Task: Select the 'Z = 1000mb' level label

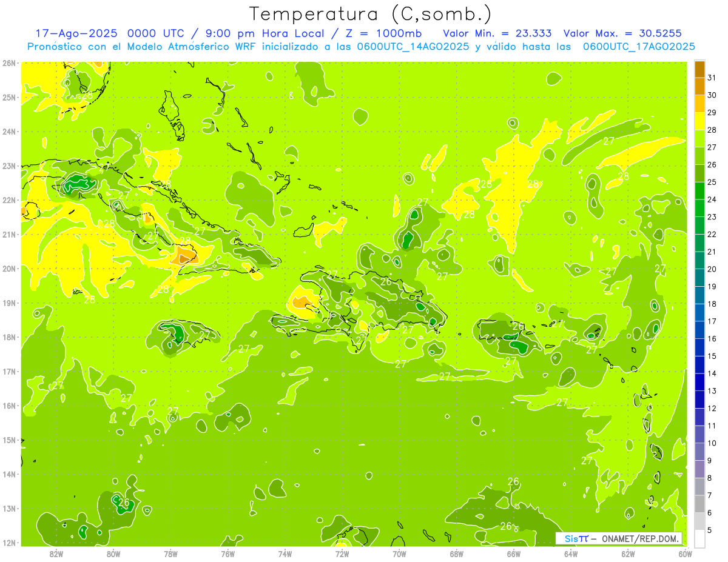Action: pyautogui.click(x=384, y=33)
